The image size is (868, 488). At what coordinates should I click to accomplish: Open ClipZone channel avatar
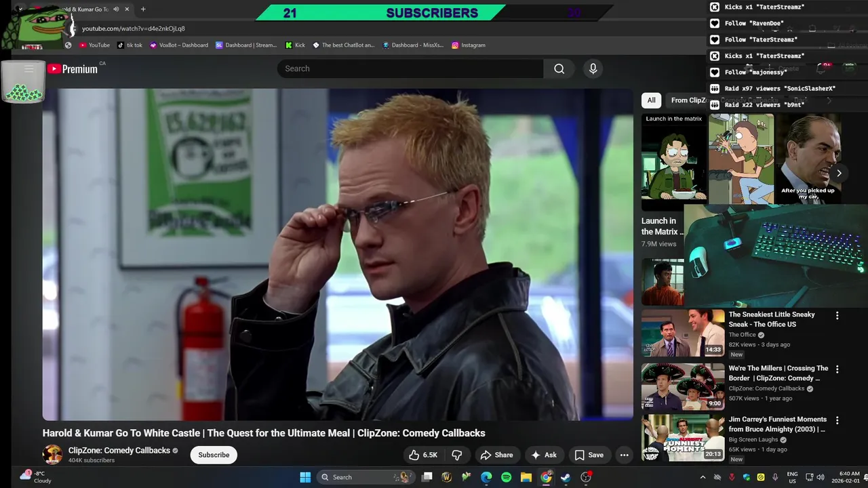pos(52,455)
